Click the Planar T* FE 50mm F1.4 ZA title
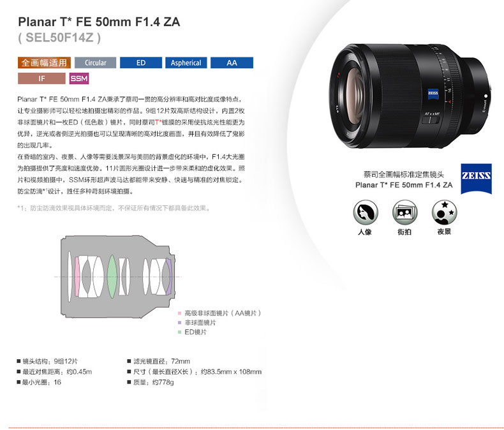Screen dimensions: 504x430 point(99,22)
